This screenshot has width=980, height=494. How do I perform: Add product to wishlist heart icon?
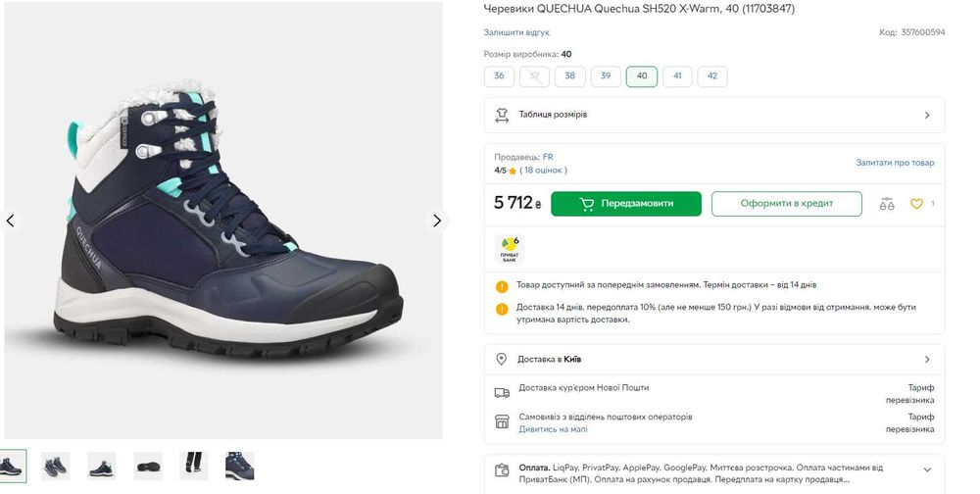(916, 204)
